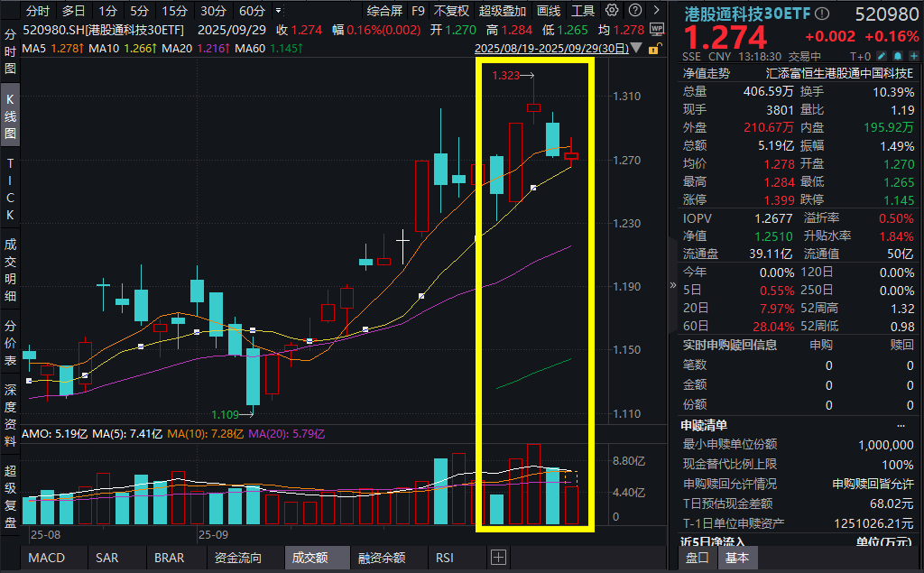This screenshot has width=924, height=573.
Task: Add an indicator via the plus icon beside RSI
Action: pyautogui.click(x=498, y=558)
